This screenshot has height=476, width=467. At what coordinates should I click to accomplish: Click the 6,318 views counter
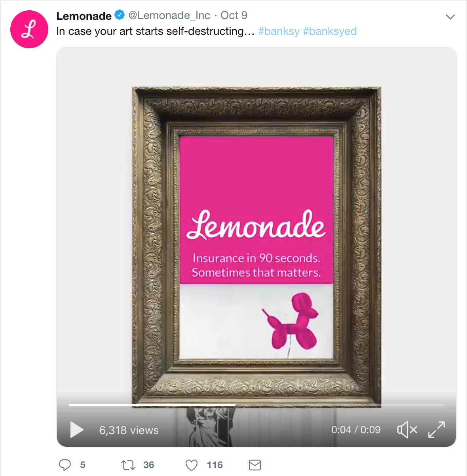[x=129, y=430]
